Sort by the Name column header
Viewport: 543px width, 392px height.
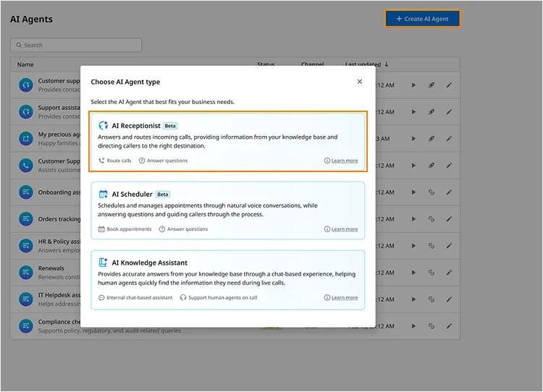(25, 64)
